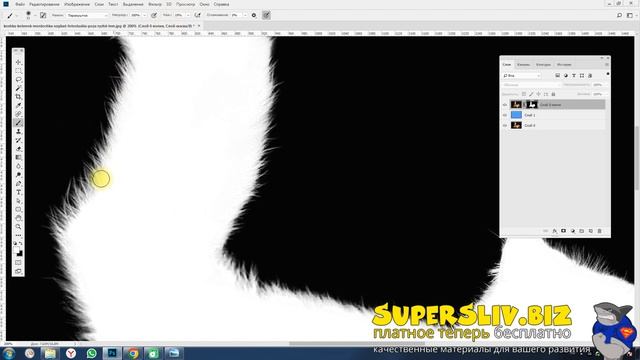Screen dimensions: 640x360
Task: Select the Healing Brush tool
Action: (x=18, y=114)
